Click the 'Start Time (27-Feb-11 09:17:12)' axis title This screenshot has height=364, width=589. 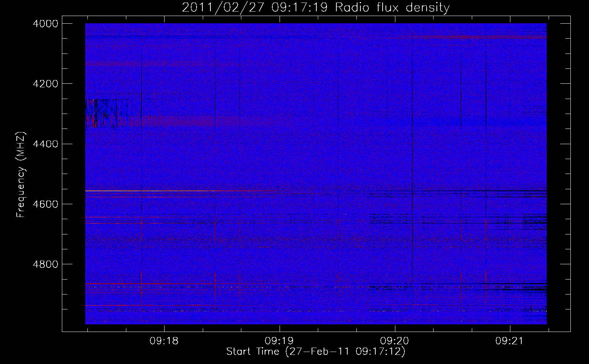click(316, 352)
